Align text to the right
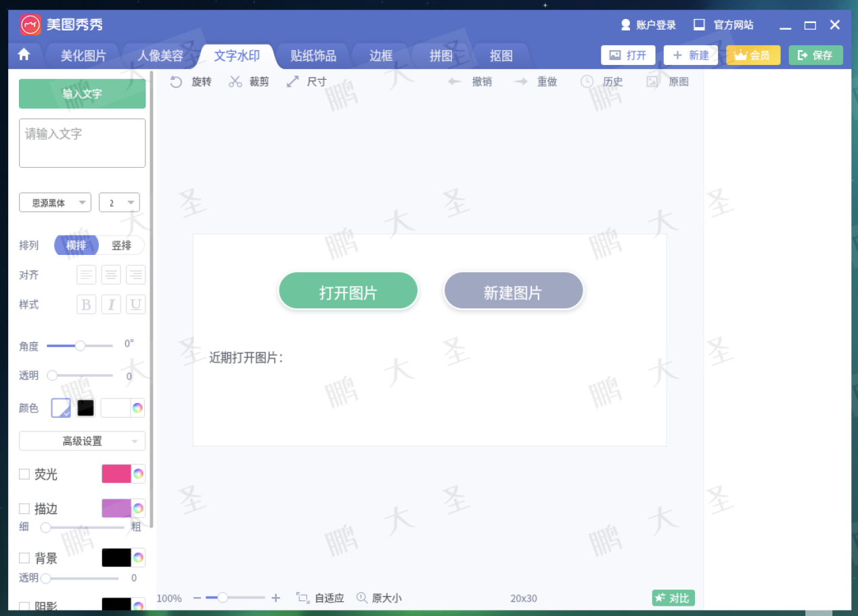 136,275
